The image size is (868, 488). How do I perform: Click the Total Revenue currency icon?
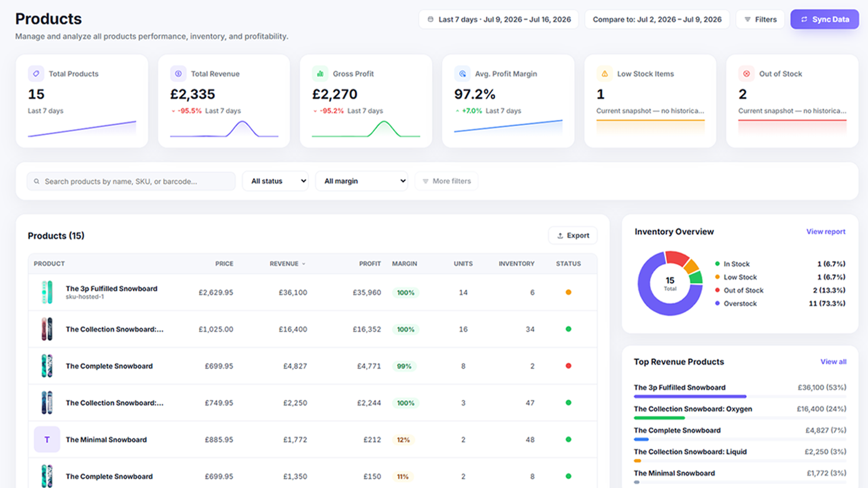[178, 73]
